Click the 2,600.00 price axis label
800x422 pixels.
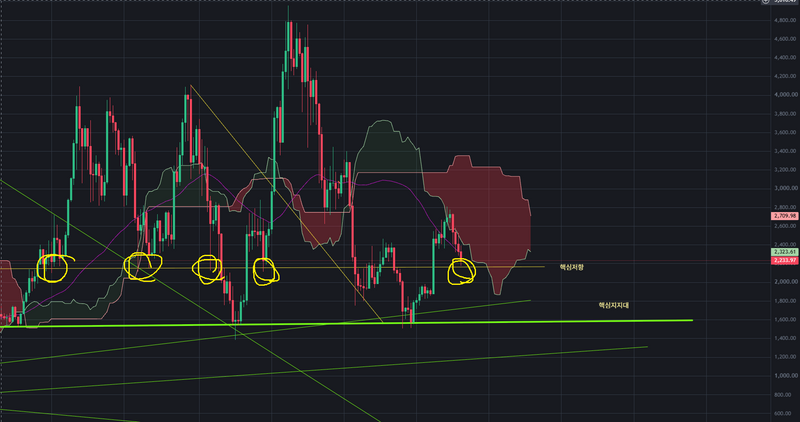786,226
